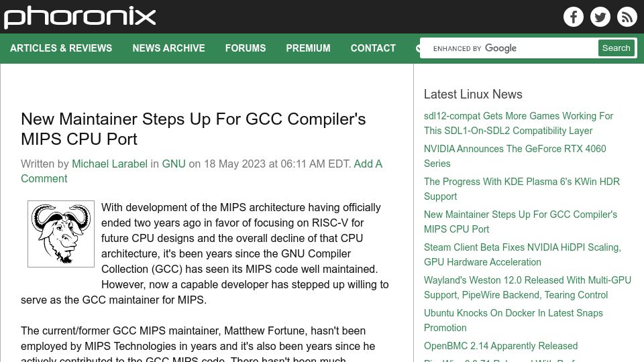View the GNU head article thumbnail
The width and height of the screenshot is (644, 362).
pyautogui.click(x=61, y=234)
